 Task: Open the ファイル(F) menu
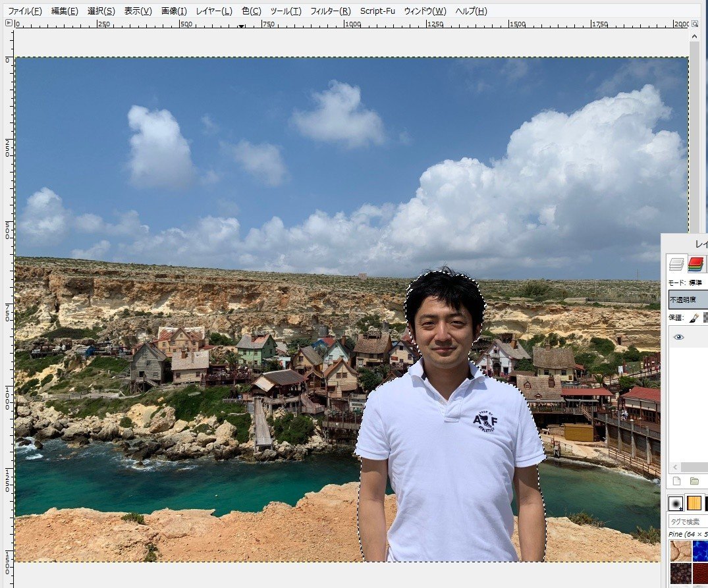25,11
